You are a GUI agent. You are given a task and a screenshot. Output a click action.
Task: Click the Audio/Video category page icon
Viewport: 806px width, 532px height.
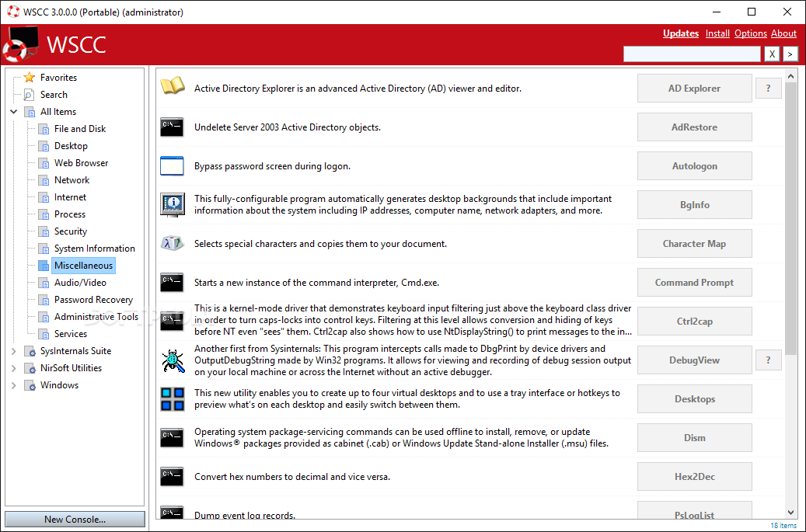click(x=44, y=283)
